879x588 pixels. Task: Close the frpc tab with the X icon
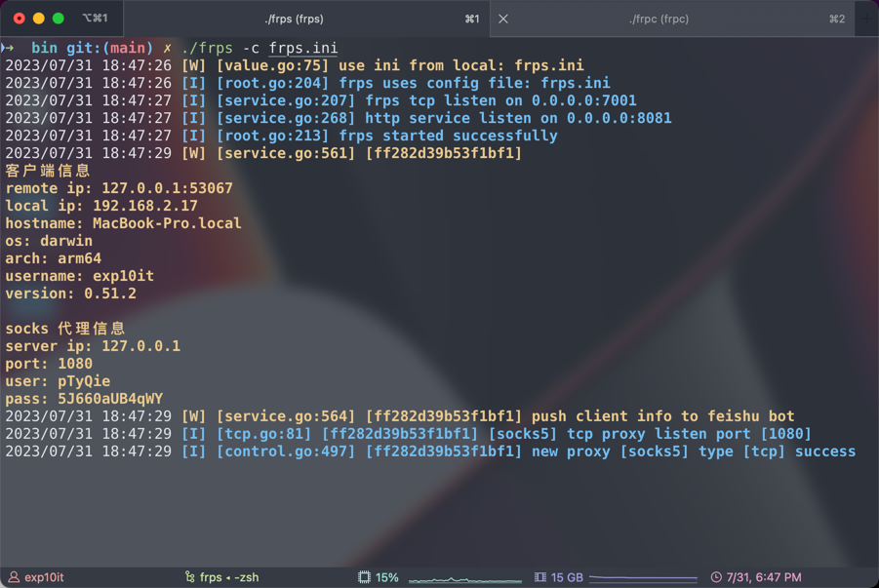tap(503, 20)
